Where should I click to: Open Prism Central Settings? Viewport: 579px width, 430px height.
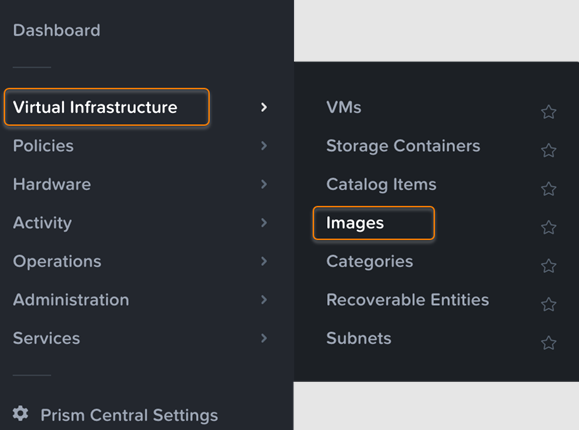tap(129, 415)
